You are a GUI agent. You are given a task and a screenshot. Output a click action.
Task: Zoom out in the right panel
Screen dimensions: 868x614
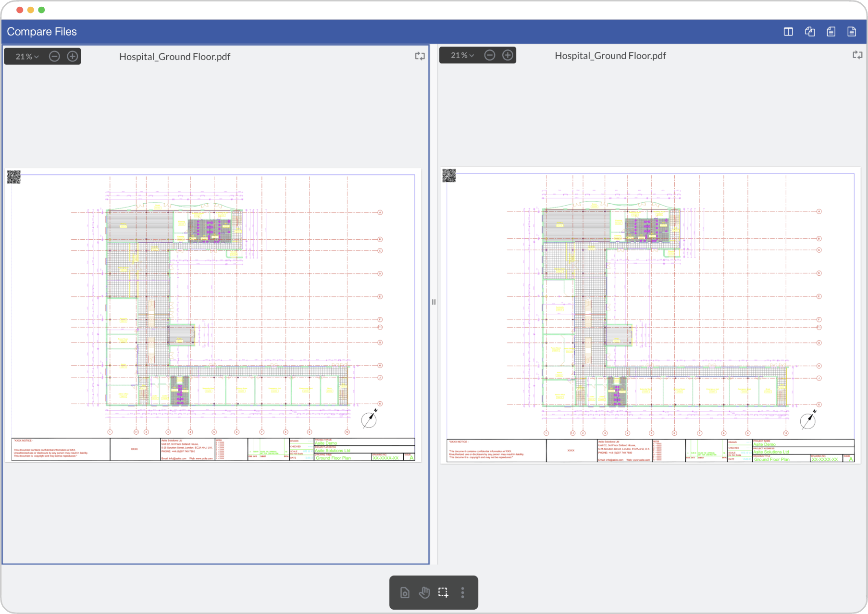pos(490,55)
